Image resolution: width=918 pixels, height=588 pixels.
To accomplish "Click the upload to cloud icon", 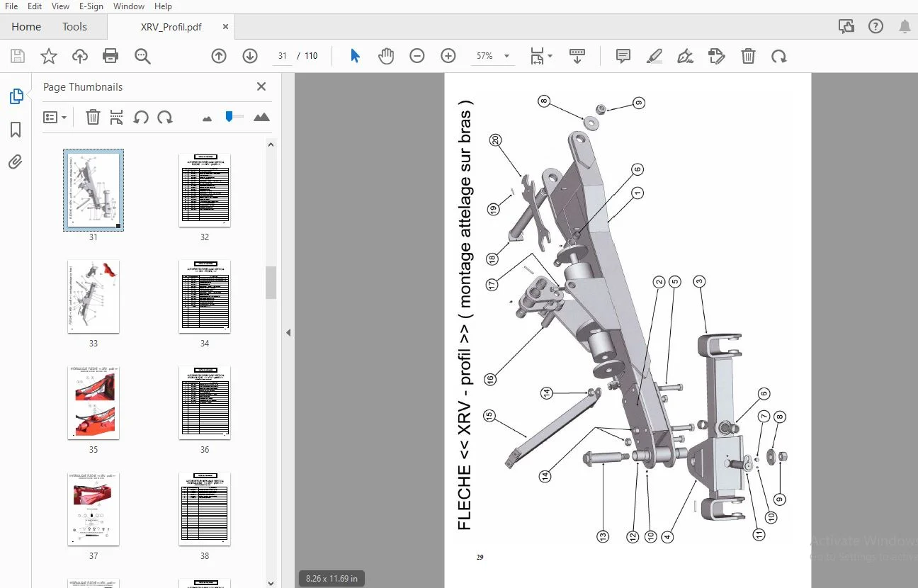I will (x=80, y=57).
